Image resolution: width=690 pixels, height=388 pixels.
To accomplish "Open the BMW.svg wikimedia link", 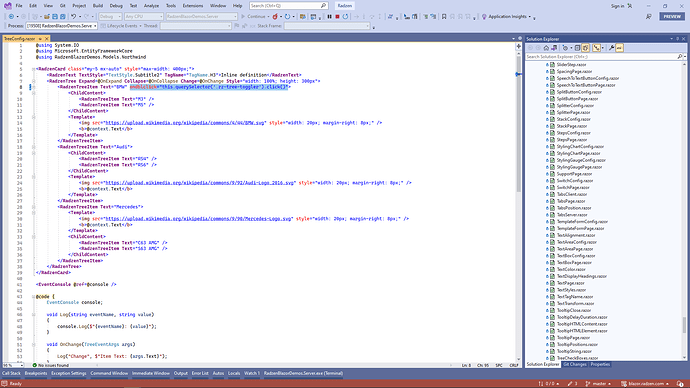I will [185, 123].
